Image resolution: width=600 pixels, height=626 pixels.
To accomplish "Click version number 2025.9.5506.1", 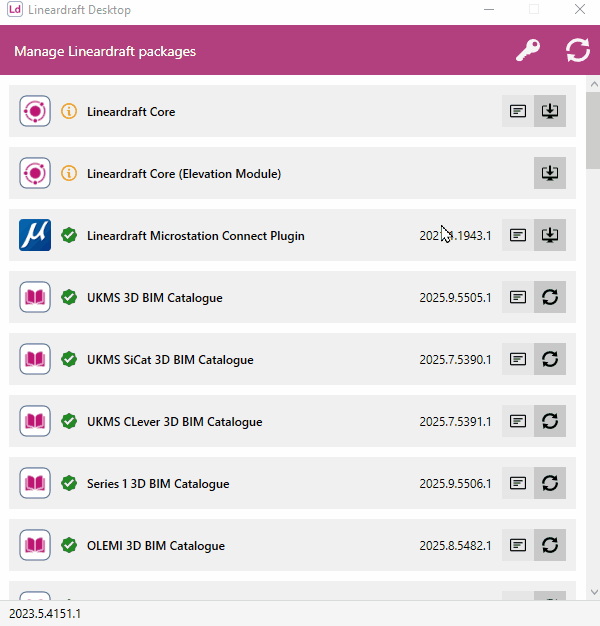I will pyautogui.click(x=455, y=484).
